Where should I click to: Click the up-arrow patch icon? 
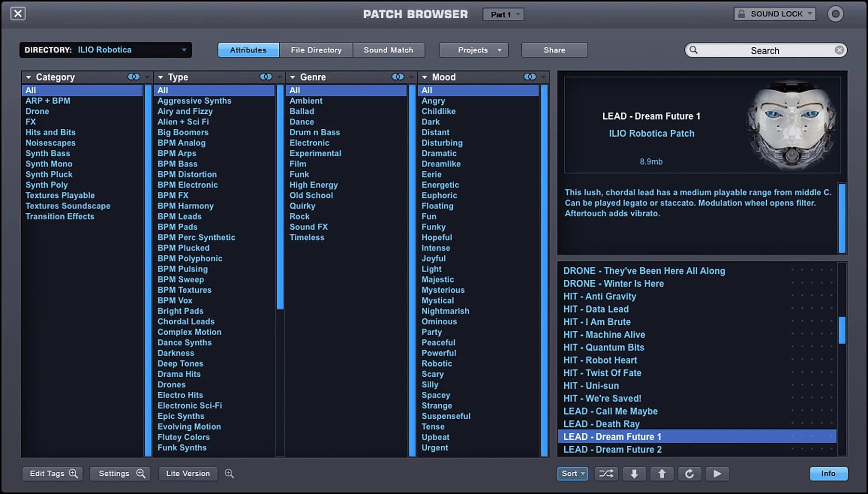click(662, 474)
